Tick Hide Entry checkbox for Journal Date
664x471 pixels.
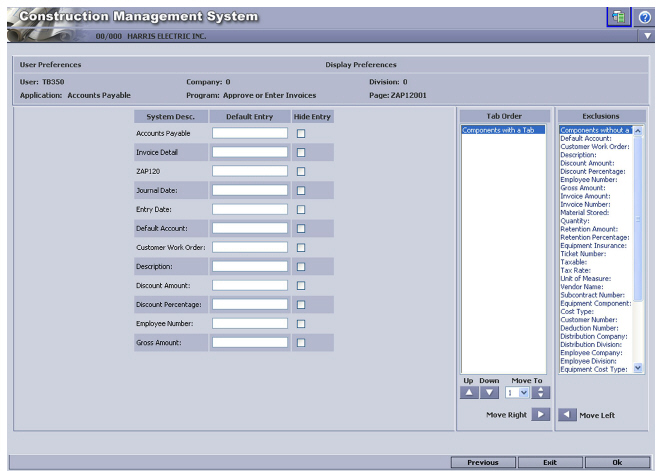click(301, 191)
